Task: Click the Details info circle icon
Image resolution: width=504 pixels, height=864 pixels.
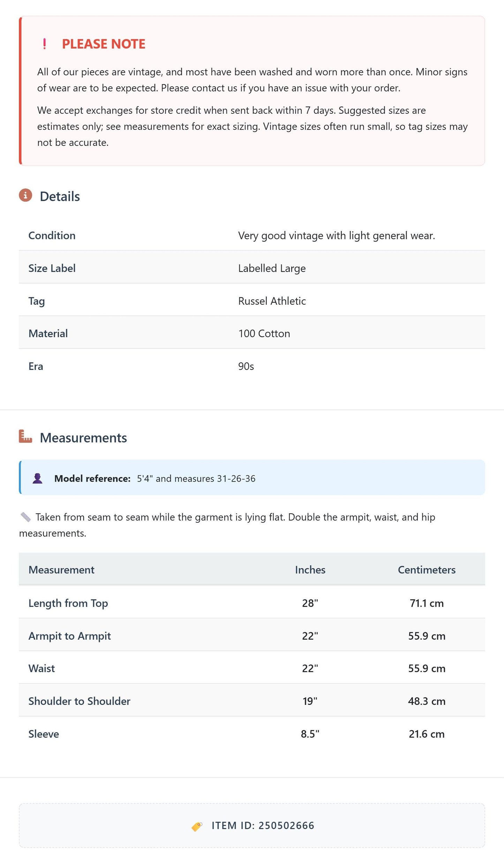Action: click(25, 195)
